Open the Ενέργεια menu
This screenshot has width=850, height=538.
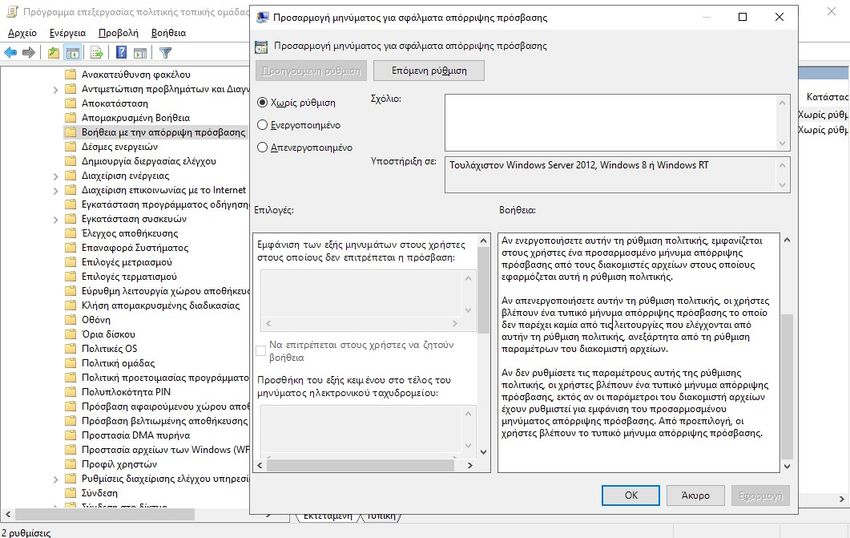(68, 33)
